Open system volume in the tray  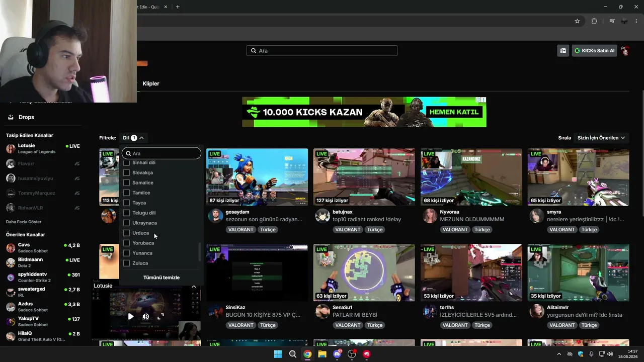[x=610, y=354]
